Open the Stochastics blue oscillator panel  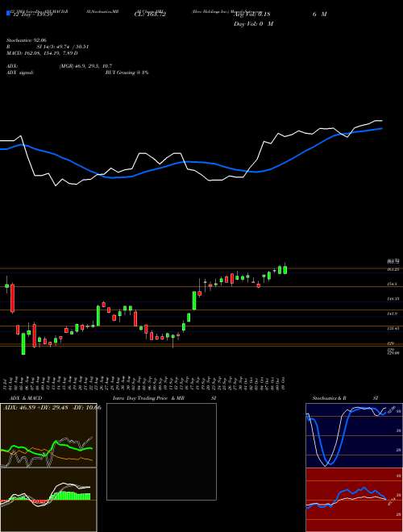click(354, 435)
